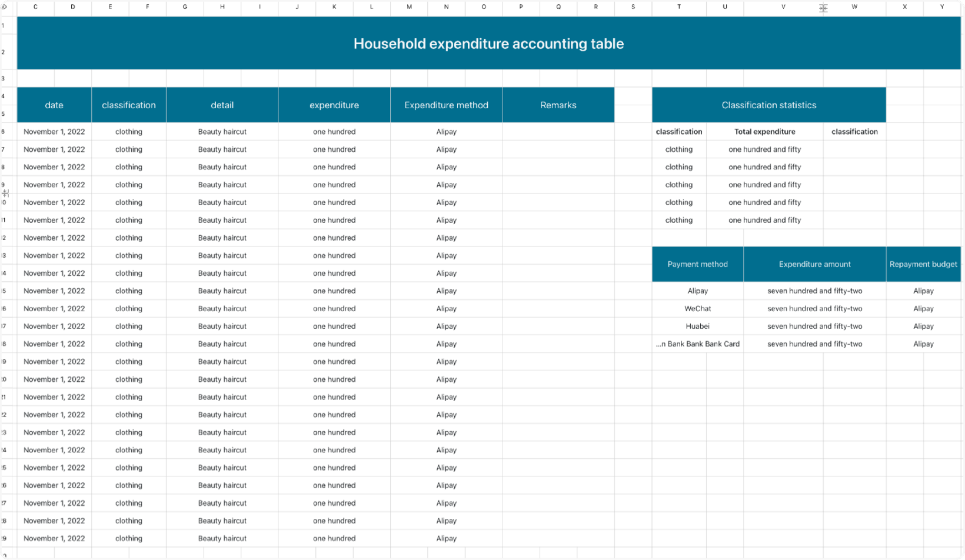
Task: Click the select-all corner icon
Action: pos(4,7)
